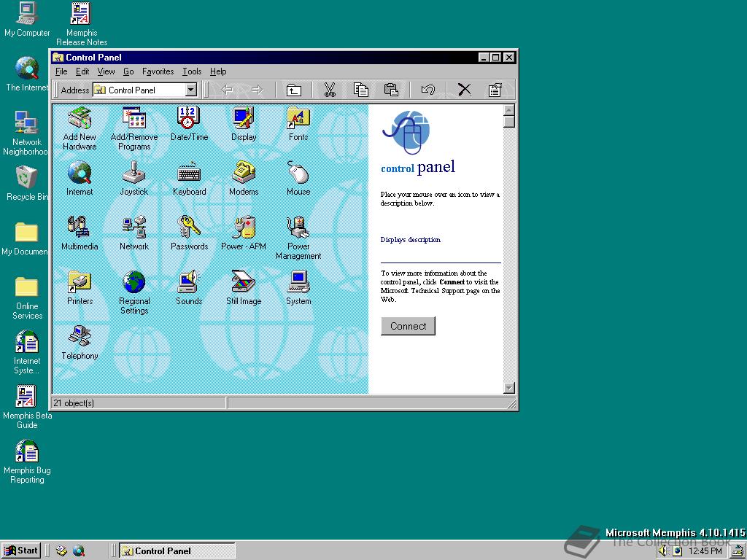Open the Help menu
Image resolution: width=747 pixels, height=560 pixels.
tap(218, 71)
